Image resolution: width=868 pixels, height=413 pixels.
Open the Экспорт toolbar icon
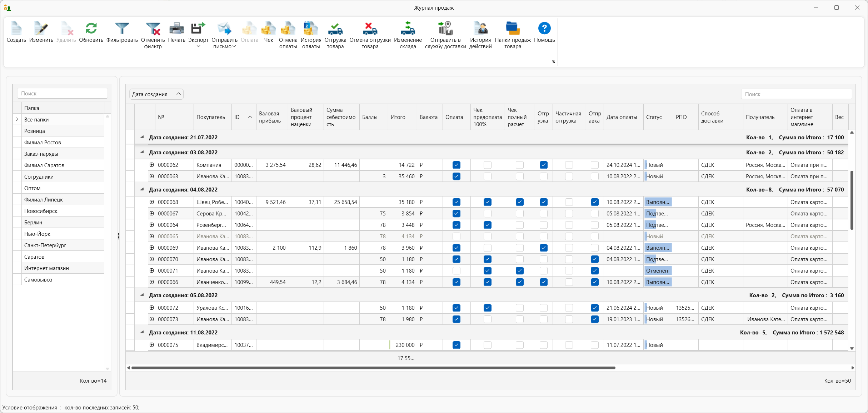click(x=198, y=29)
